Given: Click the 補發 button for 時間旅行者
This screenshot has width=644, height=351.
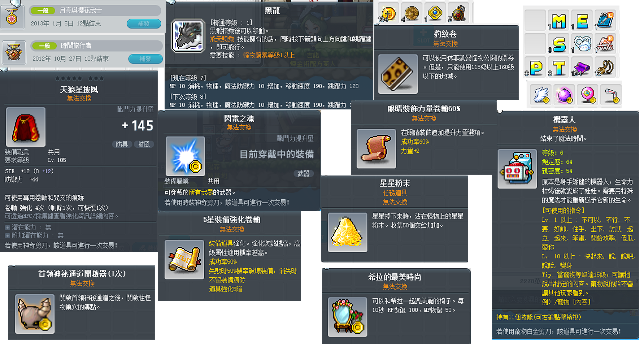Looking at the screenshot, I should [x=145, y=58].
